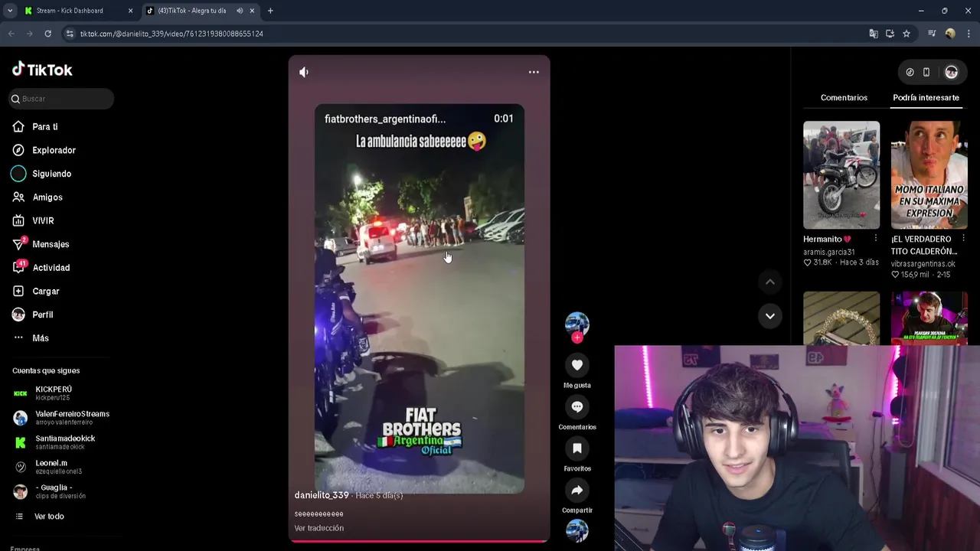This screenshot has height=551, width=980.
Task: Open Chrome three-dot menu
Action: point(969,34)
